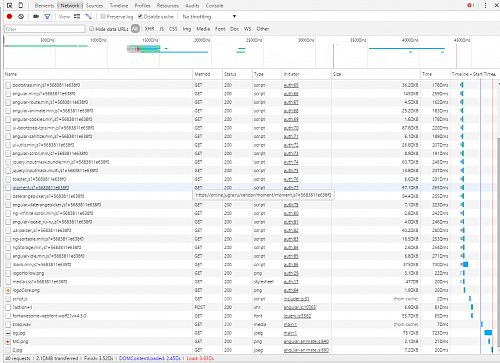
Task: Open the Profiles tab
Action: [142, 6]
